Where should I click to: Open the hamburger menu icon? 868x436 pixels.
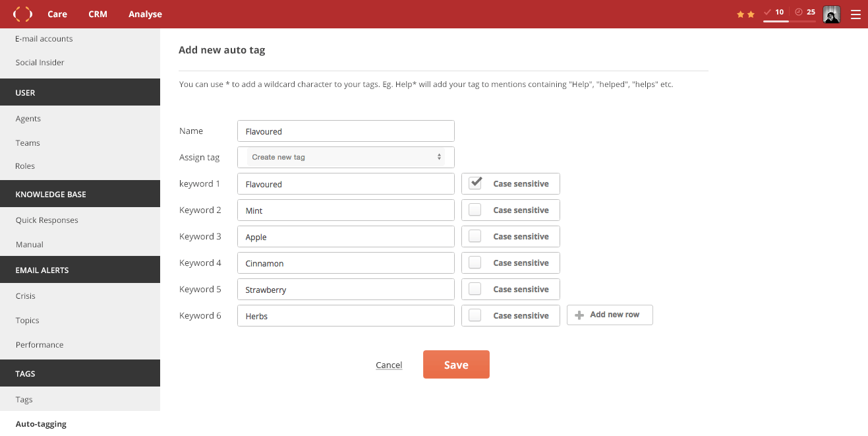point(855,15)
